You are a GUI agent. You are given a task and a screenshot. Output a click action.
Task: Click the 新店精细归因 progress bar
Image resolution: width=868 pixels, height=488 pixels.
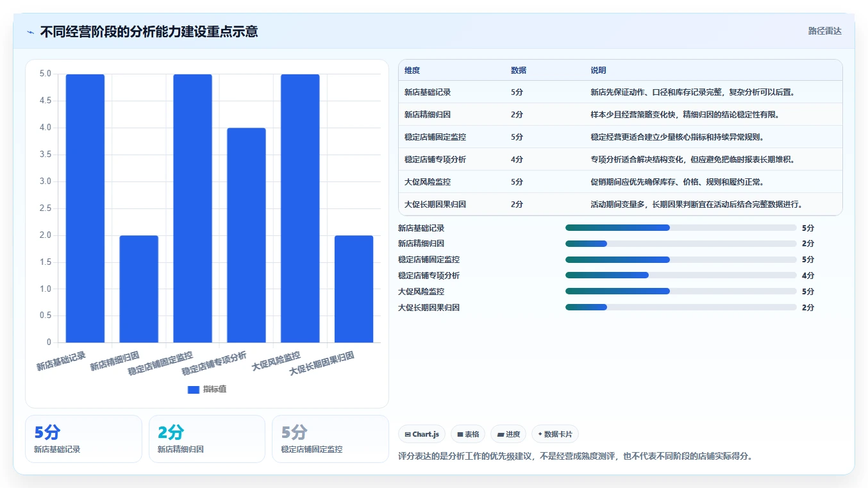click(681, 244)
